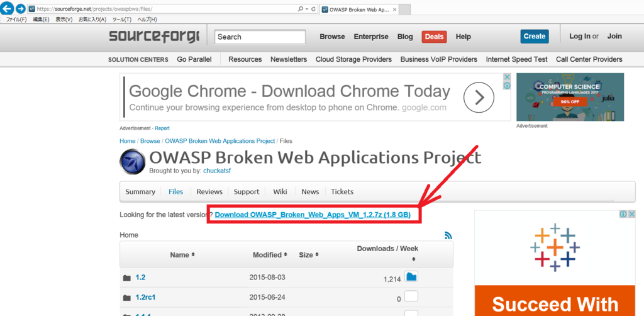Screen dimensions: 644x316
Task: Open Business VoIP Providers link
Action: coord(438,59)
